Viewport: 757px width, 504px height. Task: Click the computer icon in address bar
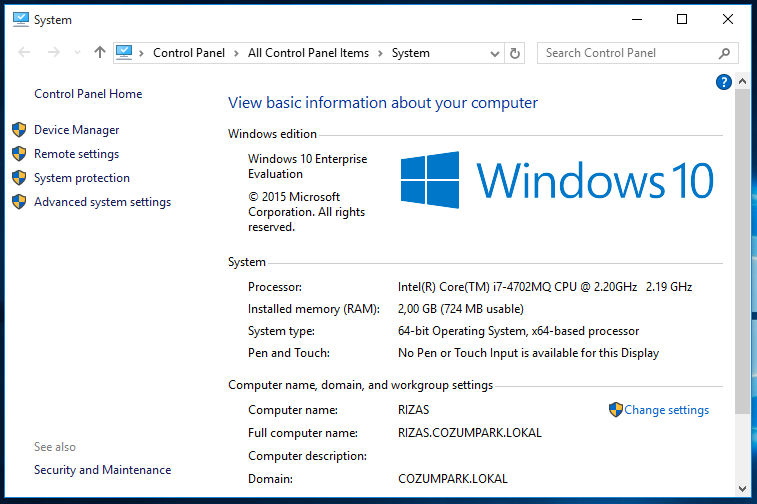pos(124,52)
